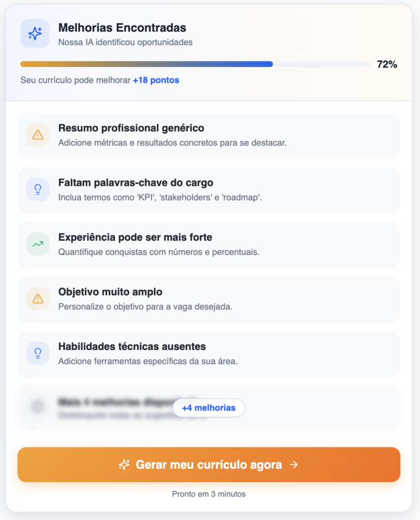Image resolution: width=420 pixels, height=520 pixels.
Task: Click the green trending arrow icon
Action: tap(38, 244)
